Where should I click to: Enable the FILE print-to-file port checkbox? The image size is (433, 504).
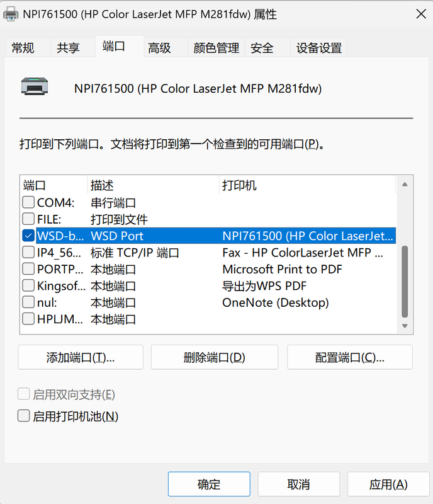point(28,219)
